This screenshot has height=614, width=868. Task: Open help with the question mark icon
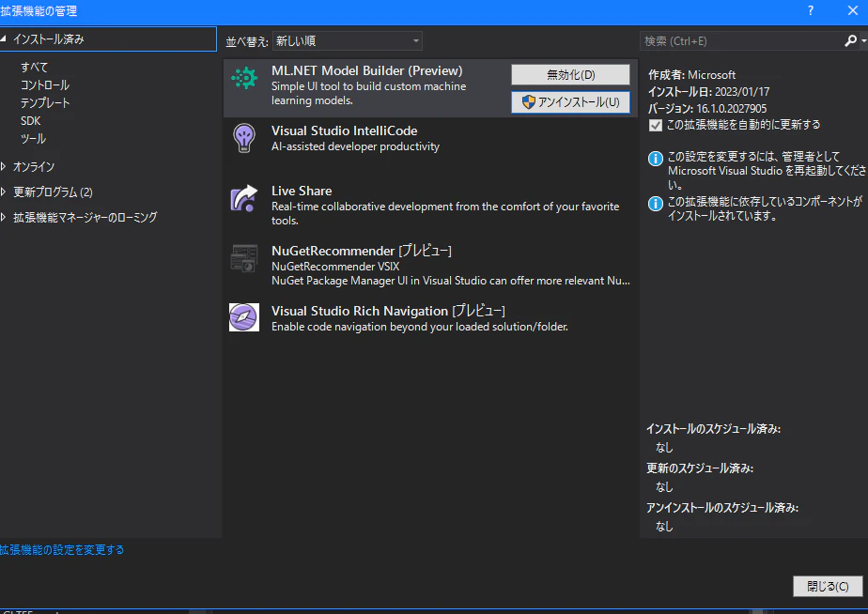[x=811, y=10]
